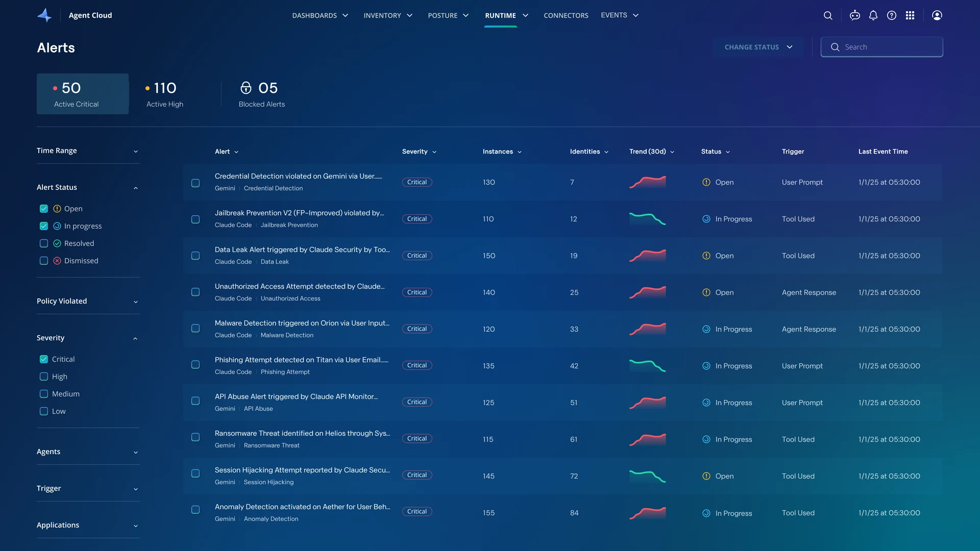Select the Malware Detection alert row checkbox

(195, 329)
